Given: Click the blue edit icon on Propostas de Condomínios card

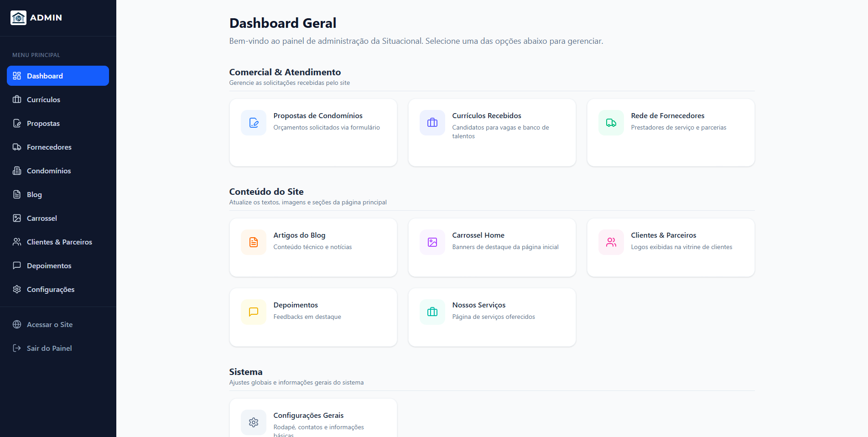Looking at the screenshot, I should [254, 123].
